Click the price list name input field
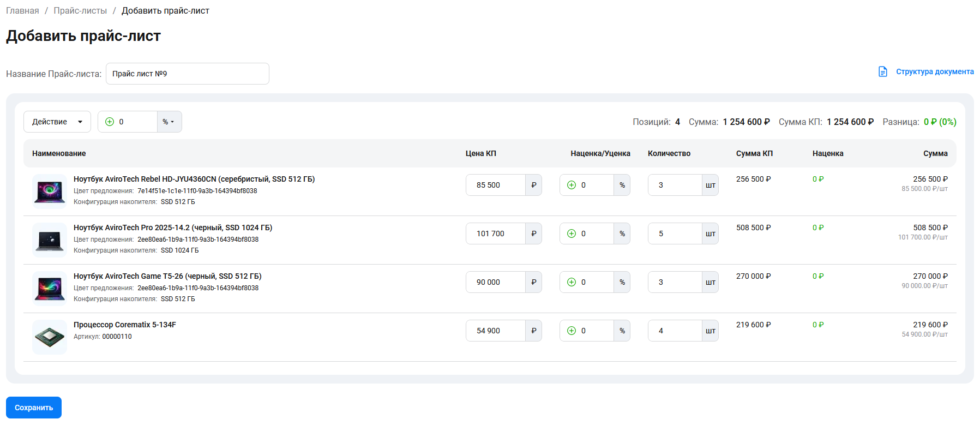 click(187, 74)
